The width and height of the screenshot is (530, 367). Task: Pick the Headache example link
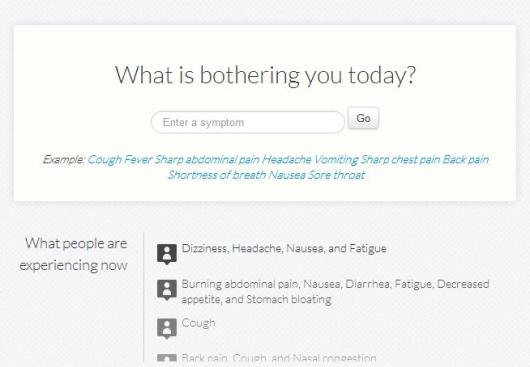coord(286,159)
